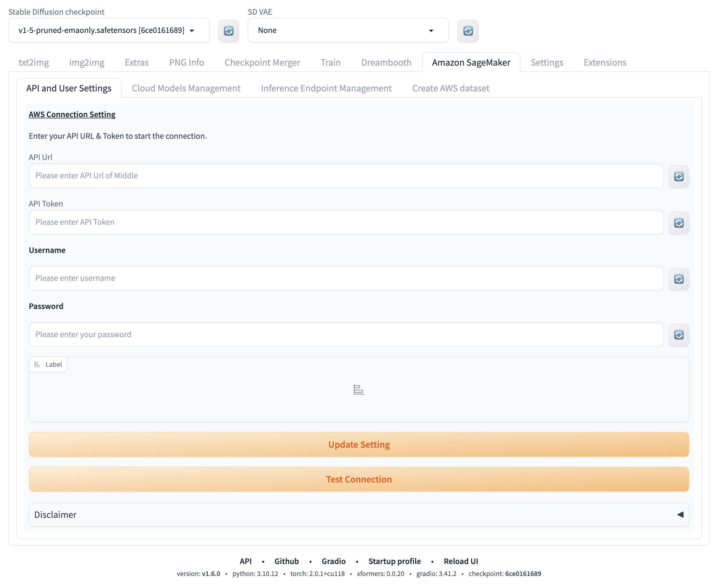Open Inference Endpoint Management tab
Screen dimensions: 714x588
pyautogui.click(x=326, y=88)
